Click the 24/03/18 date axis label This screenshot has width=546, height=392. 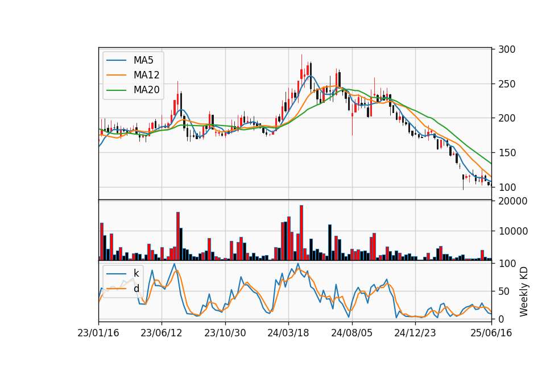pyautogui.click(x=288, y=333)
